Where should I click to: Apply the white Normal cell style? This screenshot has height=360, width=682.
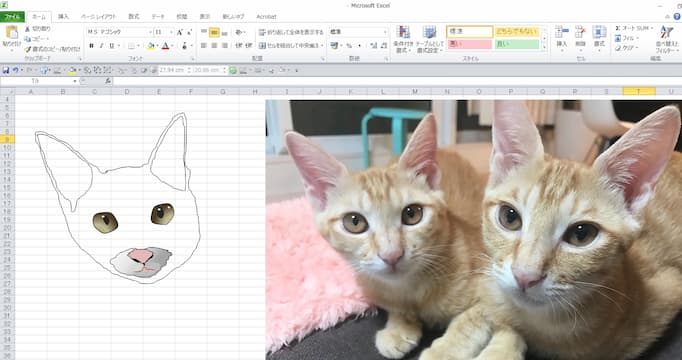pyautogui.click(x=469, y=32)
